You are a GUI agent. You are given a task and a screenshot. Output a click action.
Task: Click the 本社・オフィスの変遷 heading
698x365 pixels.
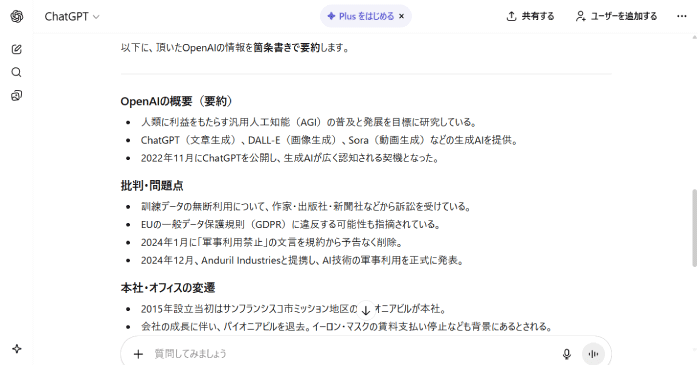click(168, 288)
